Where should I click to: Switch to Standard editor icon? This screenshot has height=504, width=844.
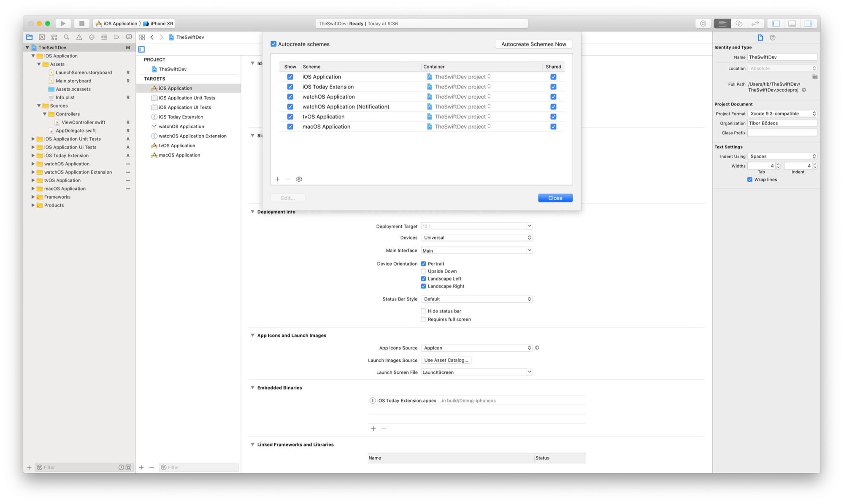pos(722,24)
